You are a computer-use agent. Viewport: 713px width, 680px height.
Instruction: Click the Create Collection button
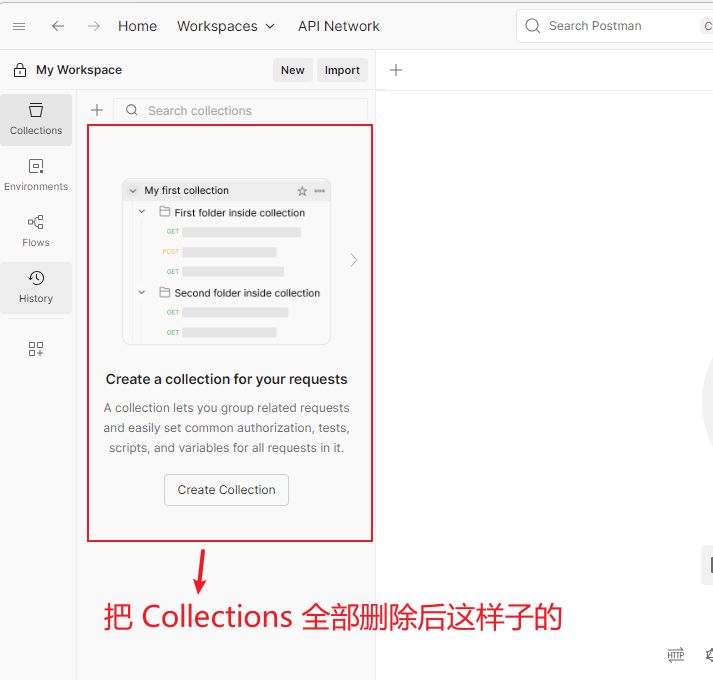[226, 490]
